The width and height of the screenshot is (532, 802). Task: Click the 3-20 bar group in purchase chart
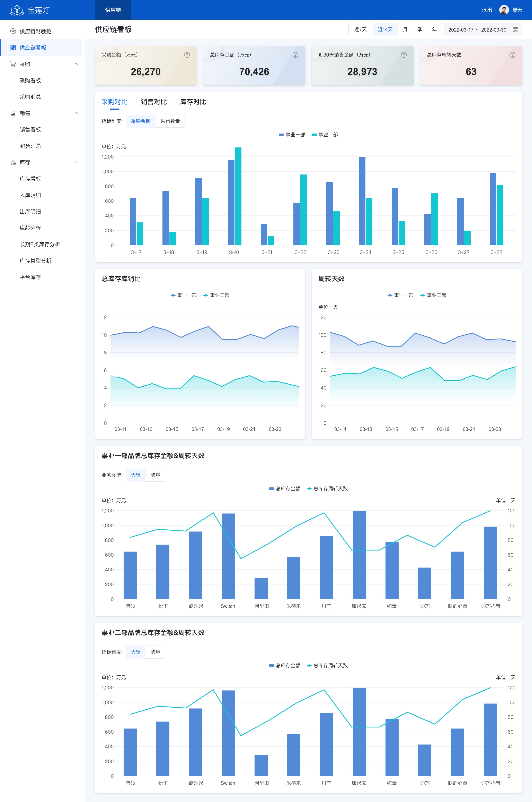[x=234, y=196]
